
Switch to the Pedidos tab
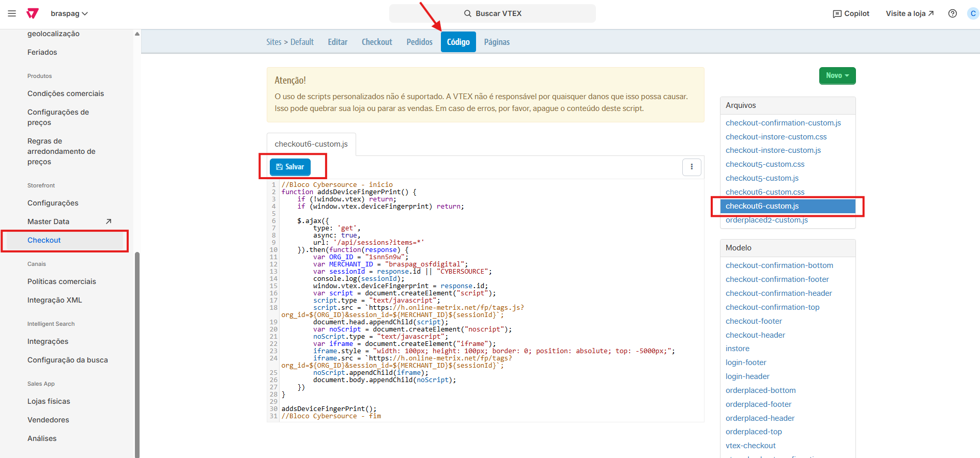point(419,42)
